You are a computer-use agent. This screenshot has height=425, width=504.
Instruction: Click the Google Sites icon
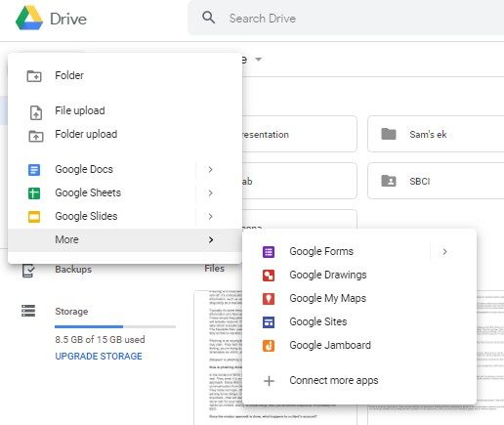(269, 322)
